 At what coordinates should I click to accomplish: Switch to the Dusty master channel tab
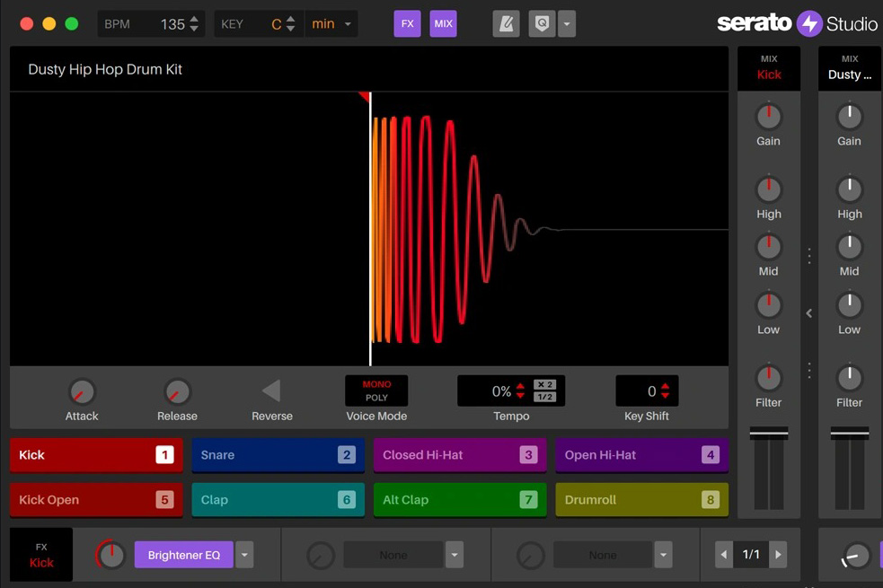[848, 67]
